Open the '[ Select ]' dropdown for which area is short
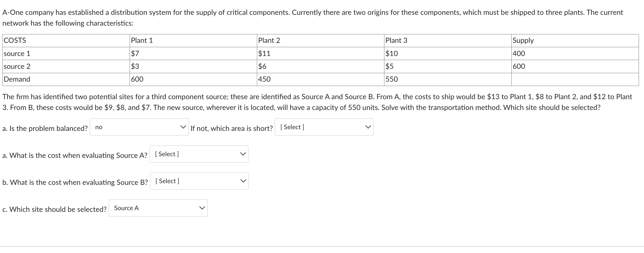This screenshot has width=644, height=253. [323, 127]
